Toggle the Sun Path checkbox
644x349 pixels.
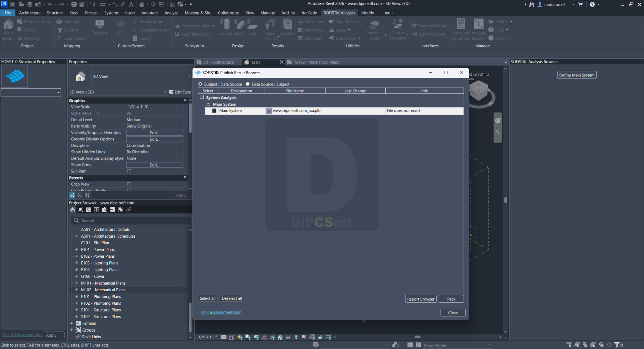pyautogui.click(x=129, y=171)
